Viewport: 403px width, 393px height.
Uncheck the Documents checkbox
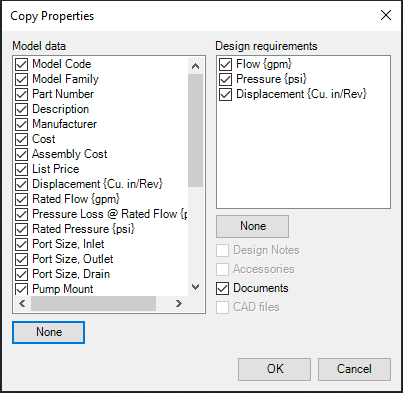point(222,288)
